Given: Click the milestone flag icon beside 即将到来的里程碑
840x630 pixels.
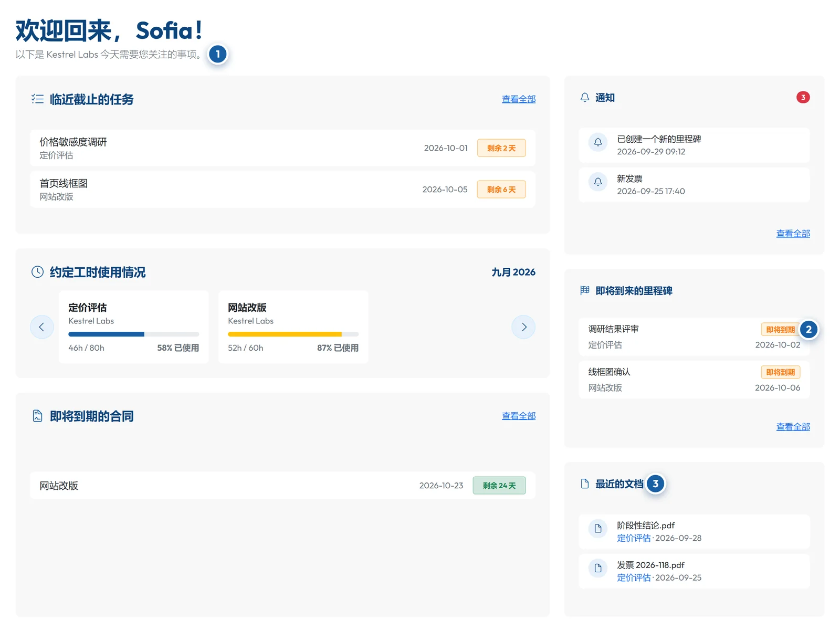Looking at the screenshot, I should 585,290.
